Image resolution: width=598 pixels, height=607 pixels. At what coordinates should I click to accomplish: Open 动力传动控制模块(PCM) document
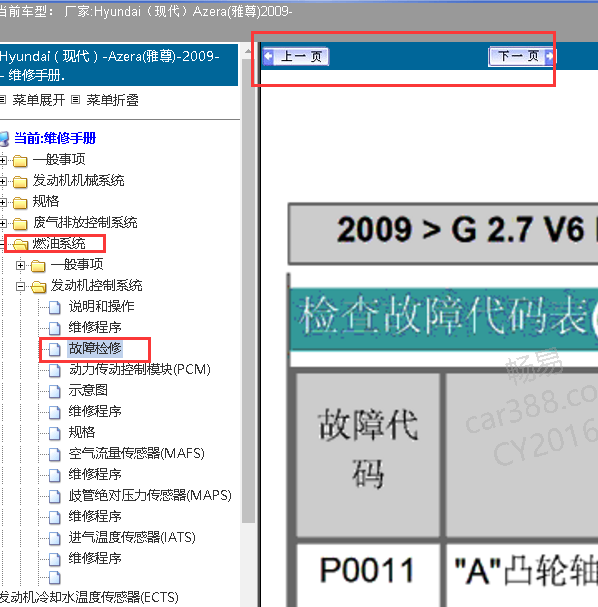[x=140, y=369]
